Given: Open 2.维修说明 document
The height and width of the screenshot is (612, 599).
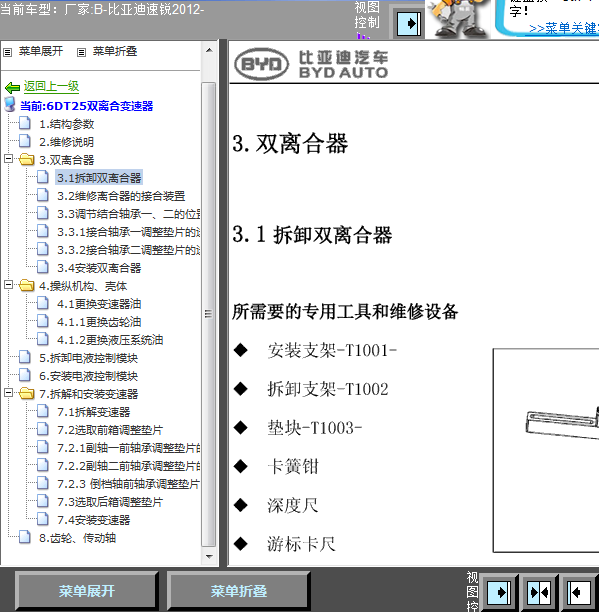Looking at the screenshot, I should pyautogui.click(x=66, y=142).
